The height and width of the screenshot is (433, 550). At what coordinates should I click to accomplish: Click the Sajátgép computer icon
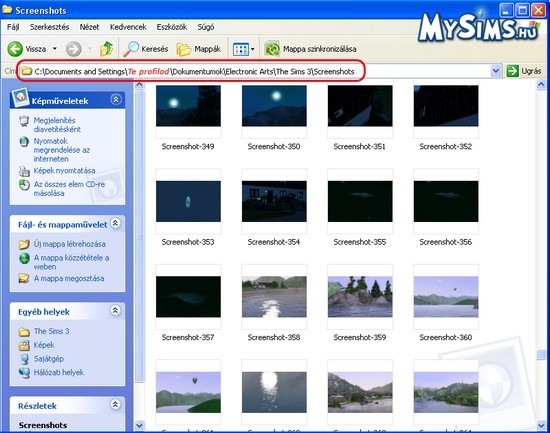[x=24, y=359]
